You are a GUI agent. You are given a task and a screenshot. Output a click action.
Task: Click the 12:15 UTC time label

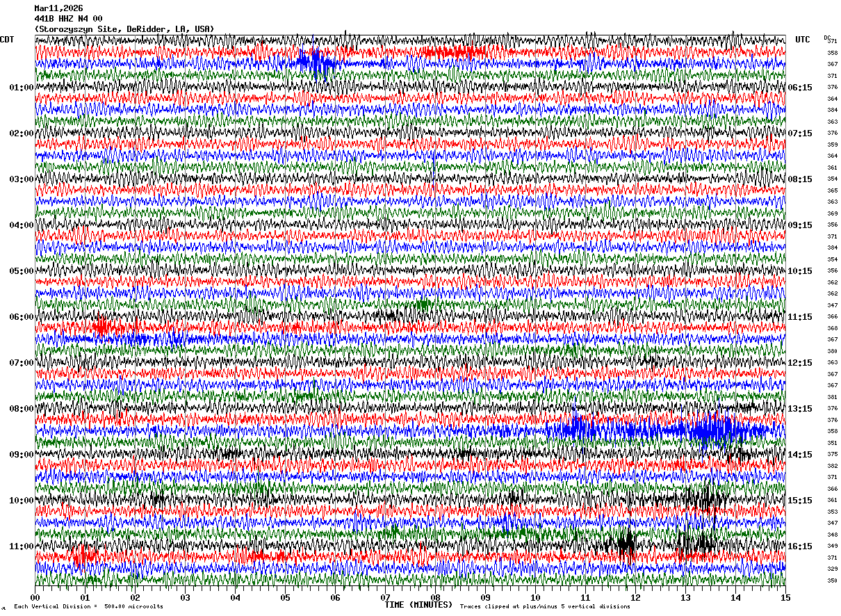point(800,363)
